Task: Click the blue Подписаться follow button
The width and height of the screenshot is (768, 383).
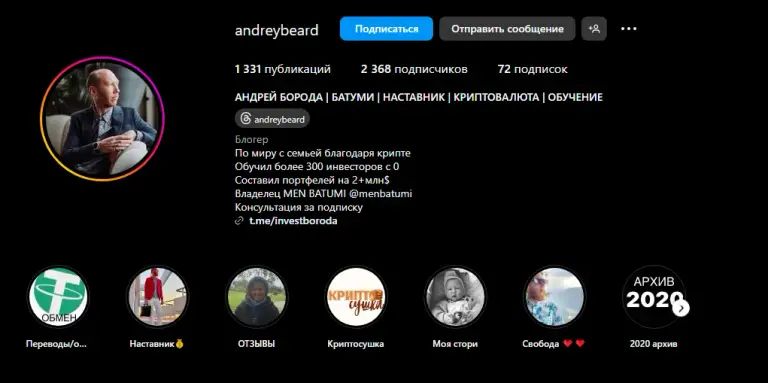Action: pyautogui.click(x=386, y=28)
